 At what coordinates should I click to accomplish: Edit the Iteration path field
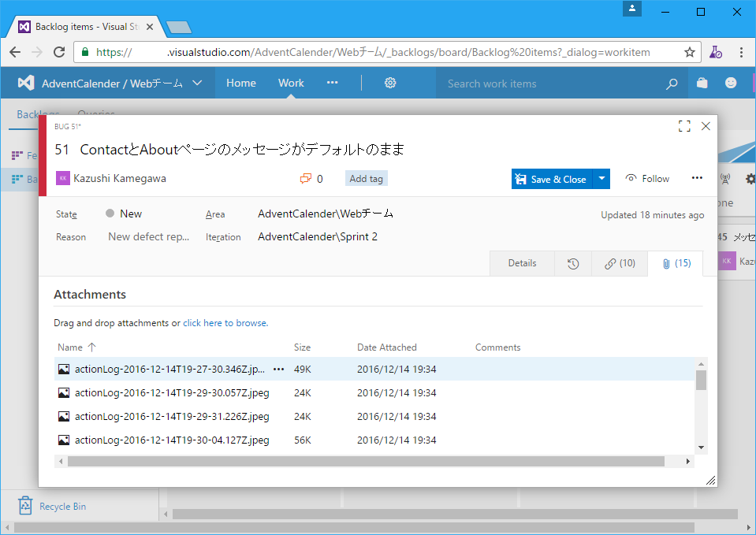tap(318, 236)
